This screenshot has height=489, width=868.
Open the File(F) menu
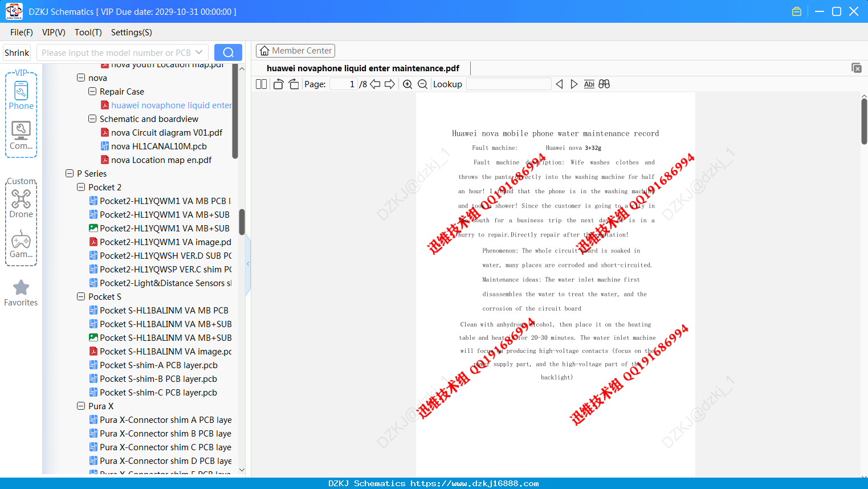[22, 32]
